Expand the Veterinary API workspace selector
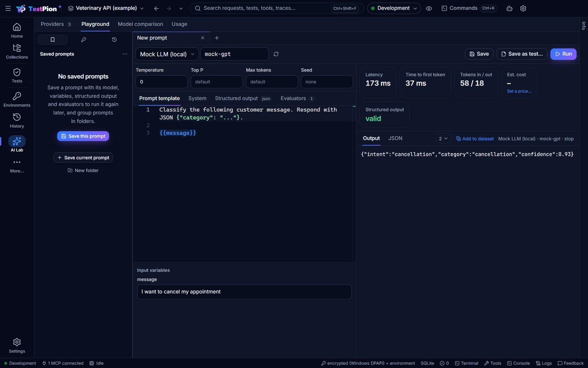The width and height of the screenshot is (588, 368). (x=106, y=8)
